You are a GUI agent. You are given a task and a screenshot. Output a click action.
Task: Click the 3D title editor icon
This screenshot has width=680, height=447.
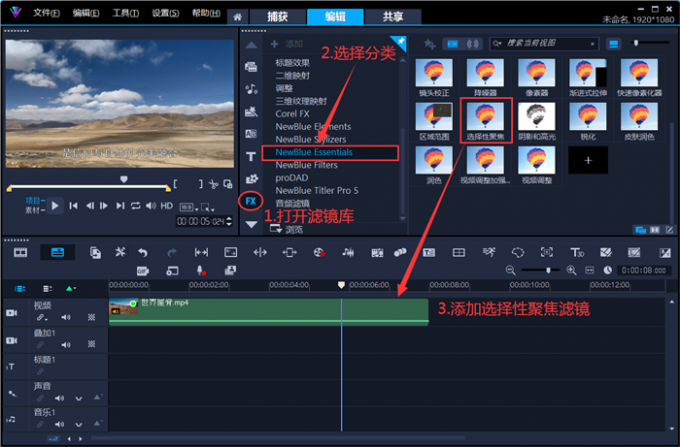click(577, 252)
